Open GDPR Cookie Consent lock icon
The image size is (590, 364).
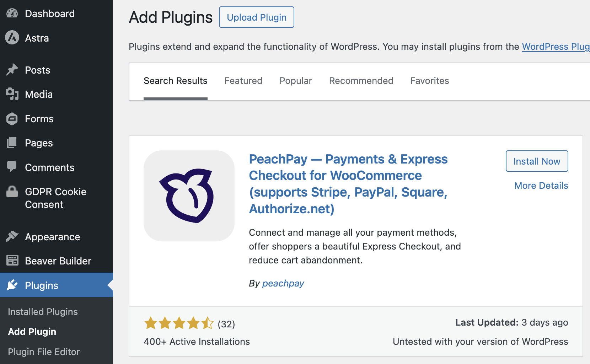[x=12, y=192]
